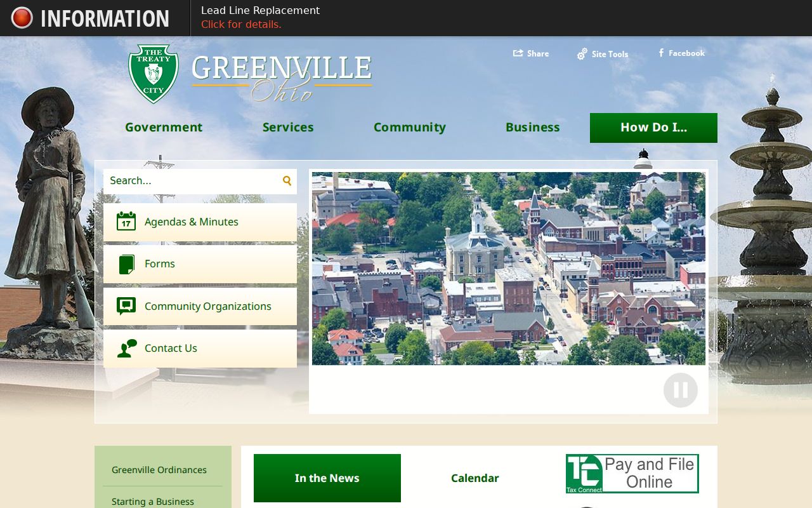Screen dimensions: 812x508
Task: Open the Community menu
Action: (x=410, y=127)
